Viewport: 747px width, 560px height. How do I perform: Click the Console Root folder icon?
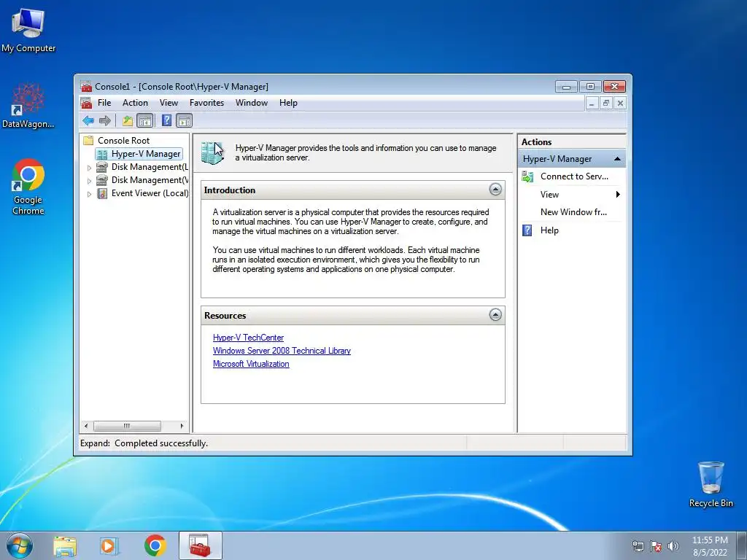[88, 141]
